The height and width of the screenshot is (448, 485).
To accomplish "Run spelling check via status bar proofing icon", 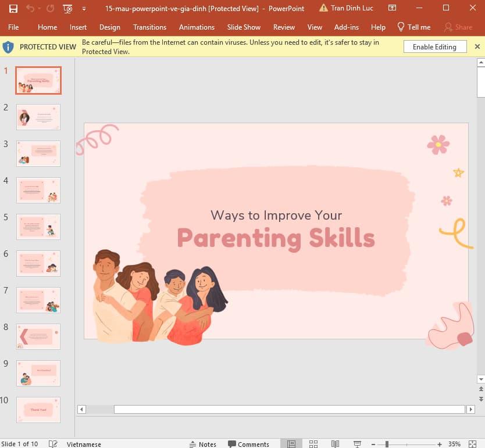I will tap(53, 444).
